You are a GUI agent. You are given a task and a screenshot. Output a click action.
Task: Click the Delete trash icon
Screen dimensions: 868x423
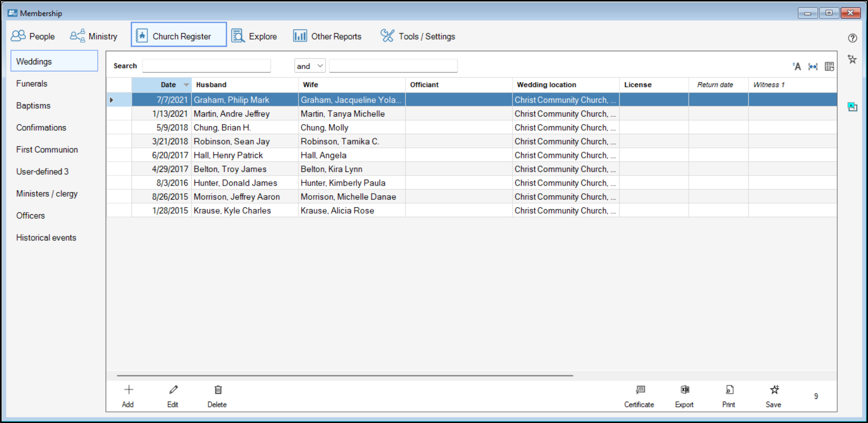point(218,390)
